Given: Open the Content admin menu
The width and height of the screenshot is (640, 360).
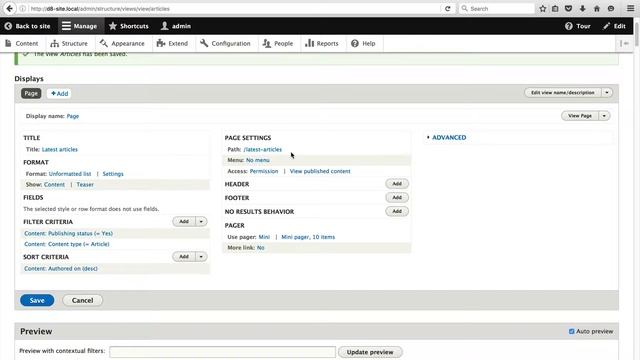Looking at the screenshot, I should (x=22, y=43).
